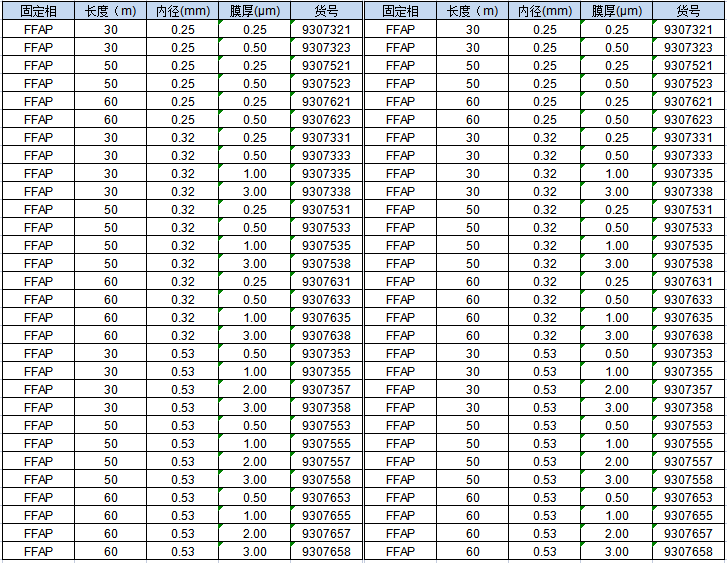This screenshot has height=563, width=727.
Task: Click part number 9307338 in the right table
Action: [x=689, y=192]
